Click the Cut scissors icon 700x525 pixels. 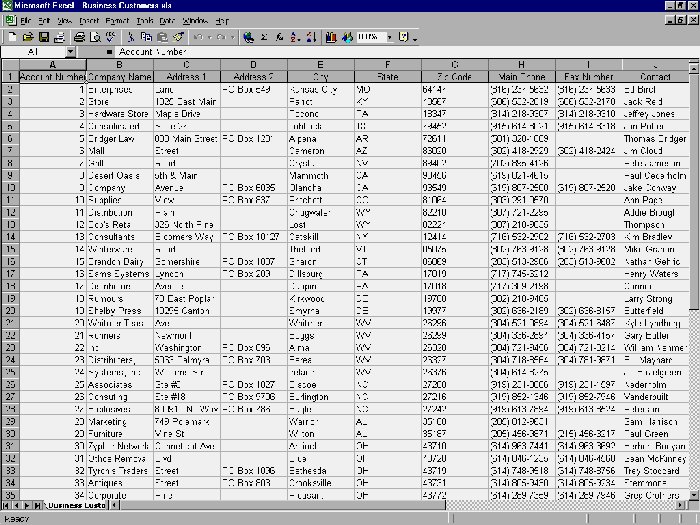(x=131, y=37)
